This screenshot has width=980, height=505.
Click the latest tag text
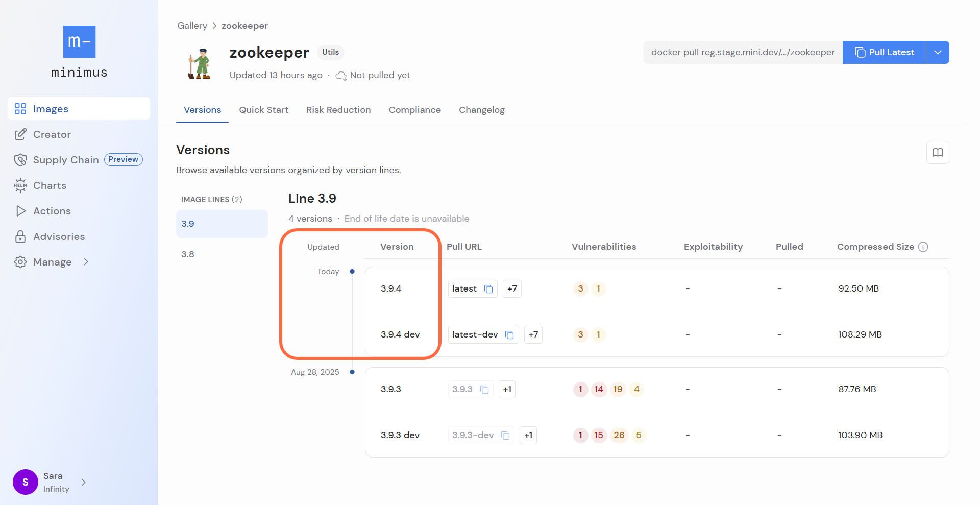pyautogui.click(x=464, y=288)
